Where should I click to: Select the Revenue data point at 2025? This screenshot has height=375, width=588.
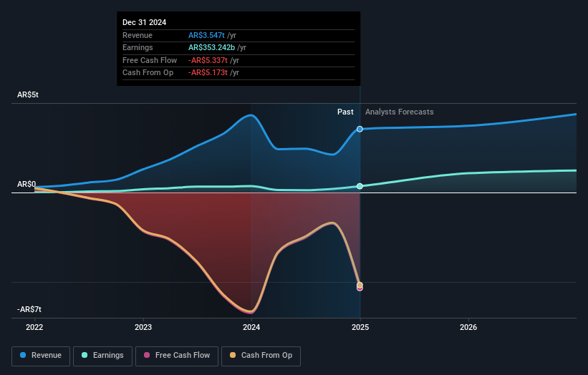(360, 130)
